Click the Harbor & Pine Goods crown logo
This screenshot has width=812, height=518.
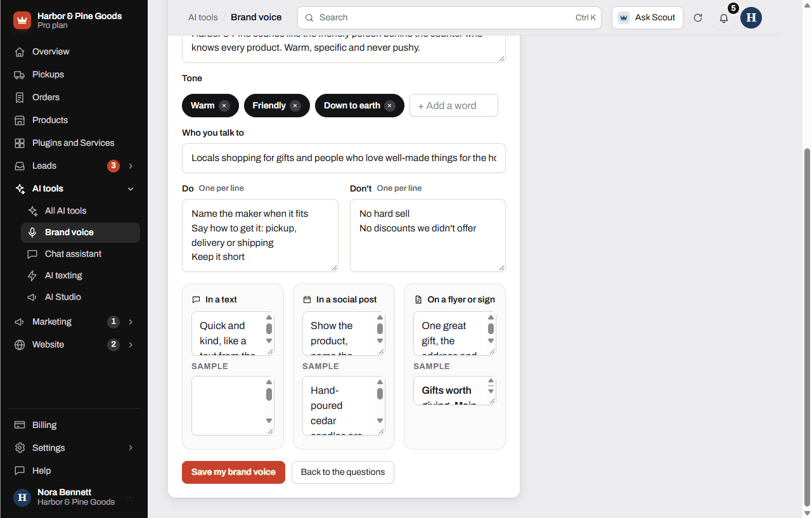(x=22, y=20)
